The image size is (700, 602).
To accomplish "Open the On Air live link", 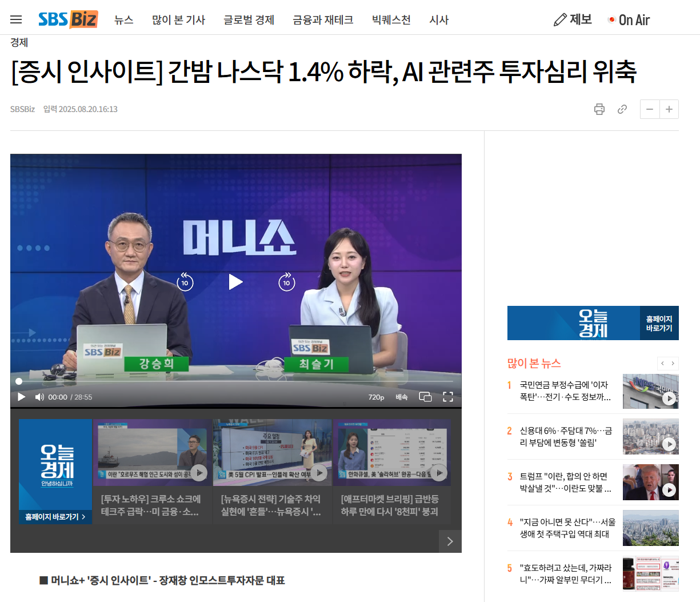I will click(629, 20).
